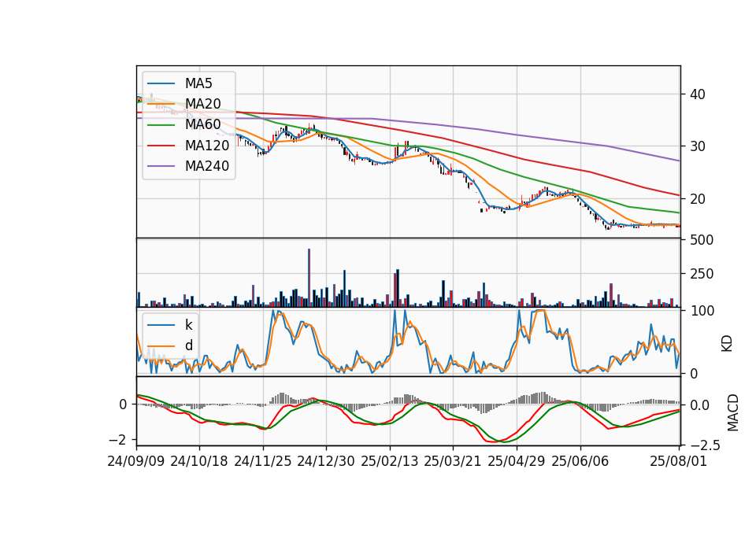Click the 25/04/29 date axis label
Image resolution: width=756 pixels, height=543 pixels.
517,461
